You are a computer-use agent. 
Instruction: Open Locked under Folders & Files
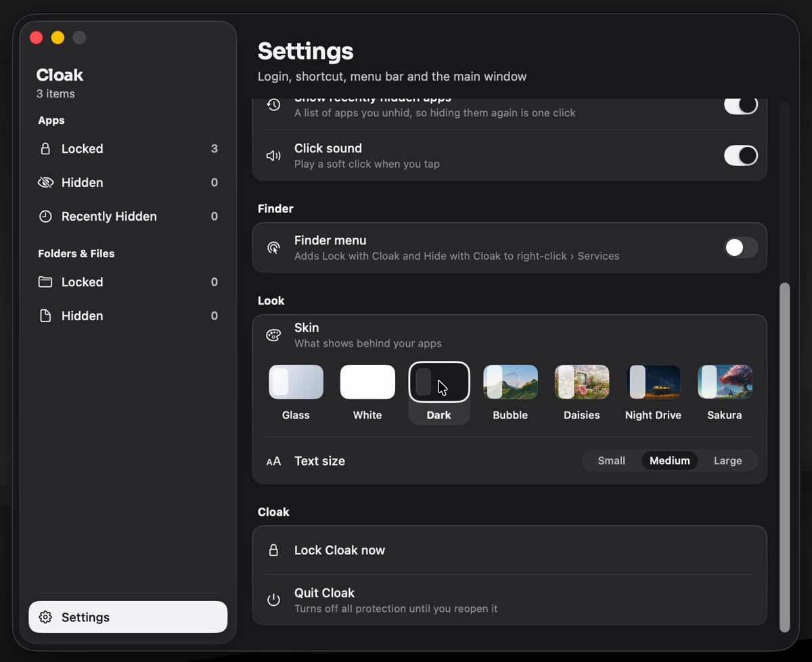pyautogui.click(x=128, y=282)
